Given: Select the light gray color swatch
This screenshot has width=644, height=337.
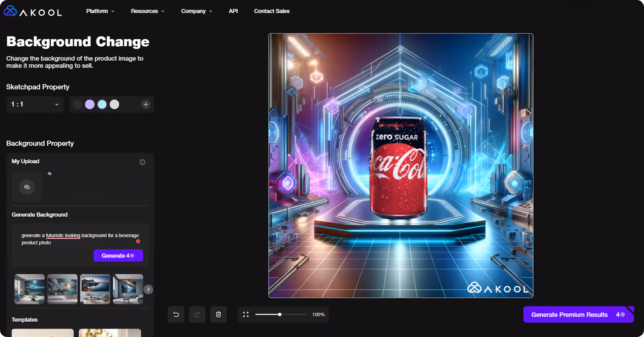Looking at the screenshot, I should (x=114, y=105).
